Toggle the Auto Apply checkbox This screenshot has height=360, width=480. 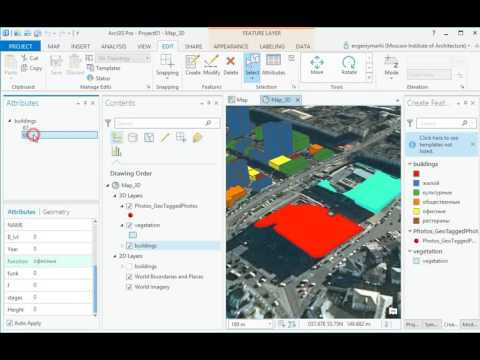(x=10, y=323)
